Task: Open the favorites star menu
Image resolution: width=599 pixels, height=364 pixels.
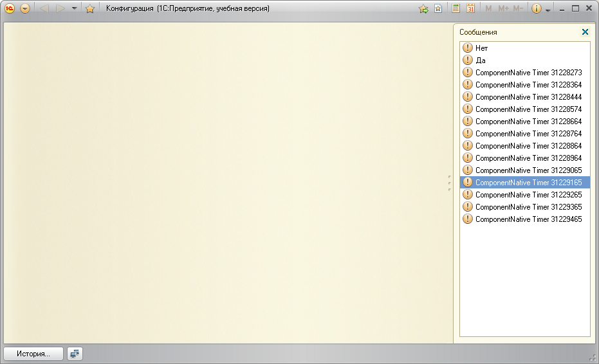Action: click(x=90, y=8)
